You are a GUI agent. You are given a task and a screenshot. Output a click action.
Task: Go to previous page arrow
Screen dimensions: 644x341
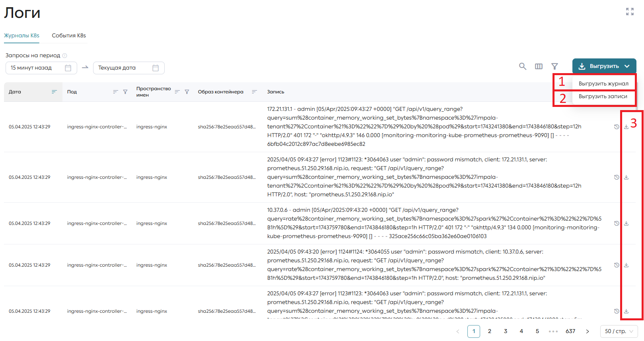click(x=458, y=331)
